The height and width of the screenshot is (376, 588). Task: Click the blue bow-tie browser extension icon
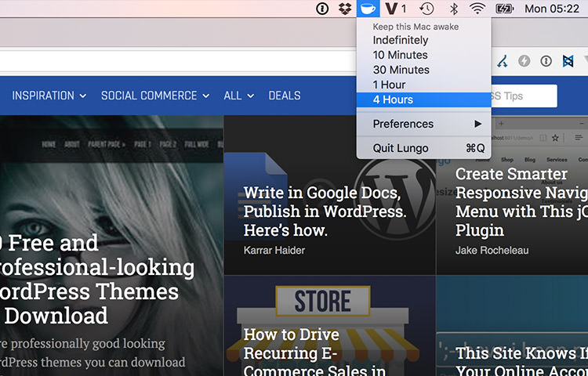click(568, 60)
